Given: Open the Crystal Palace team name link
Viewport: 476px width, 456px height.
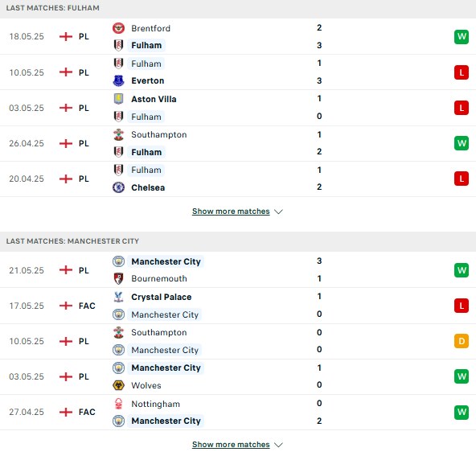Looking at the screenshot, I should point(161,297).
